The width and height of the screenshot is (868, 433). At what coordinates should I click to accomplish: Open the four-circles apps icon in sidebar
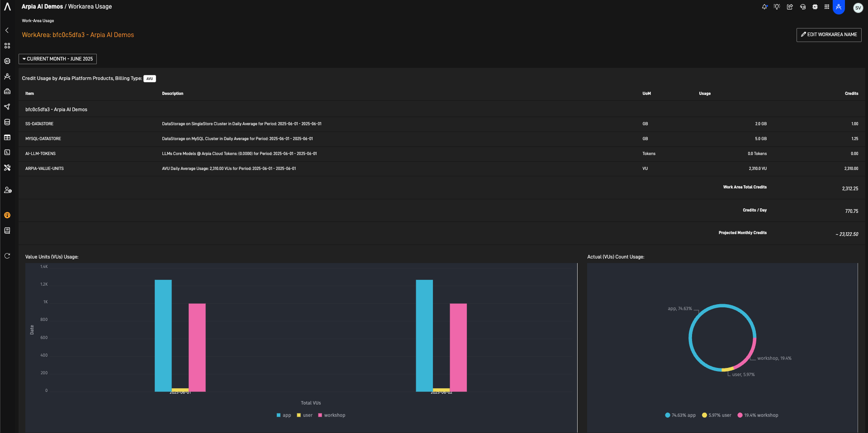(x=7, y=46)
